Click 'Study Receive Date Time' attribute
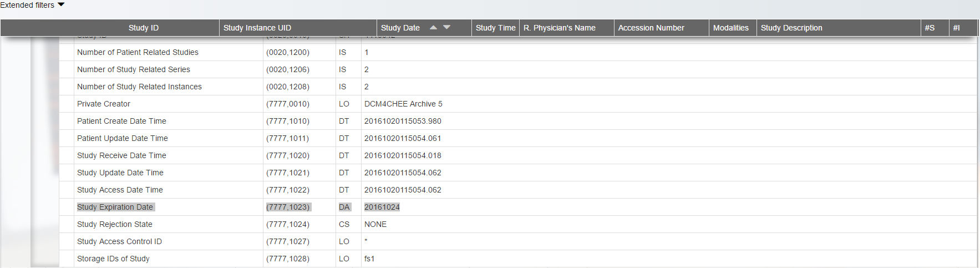The height and width of the screenshot is (268, 980). click(x=121, y=155)
